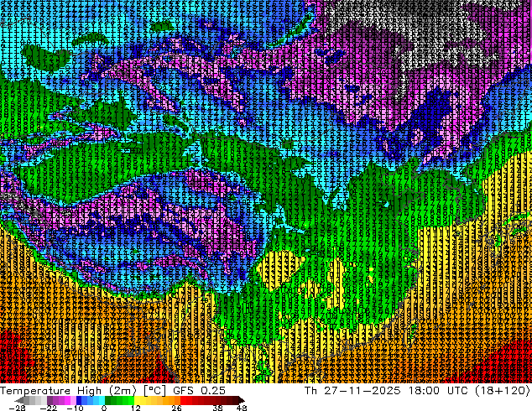Click the '48' legend label

(242, 408)
